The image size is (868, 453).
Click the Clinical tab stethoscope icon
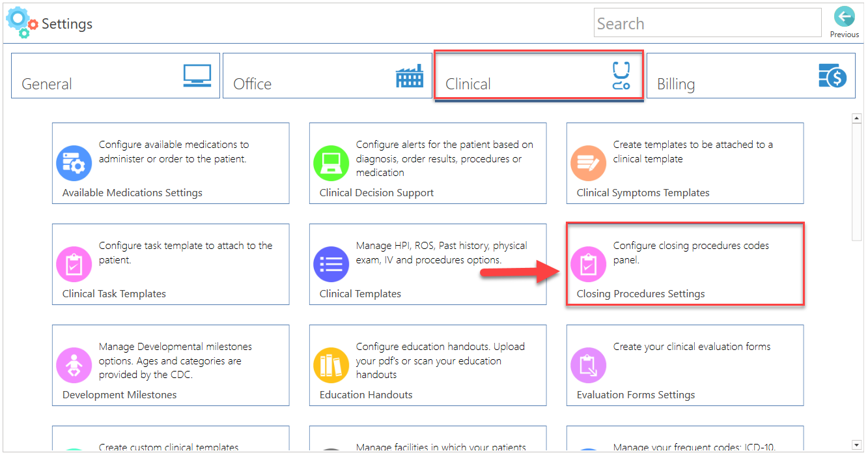(x=621, y=76)
